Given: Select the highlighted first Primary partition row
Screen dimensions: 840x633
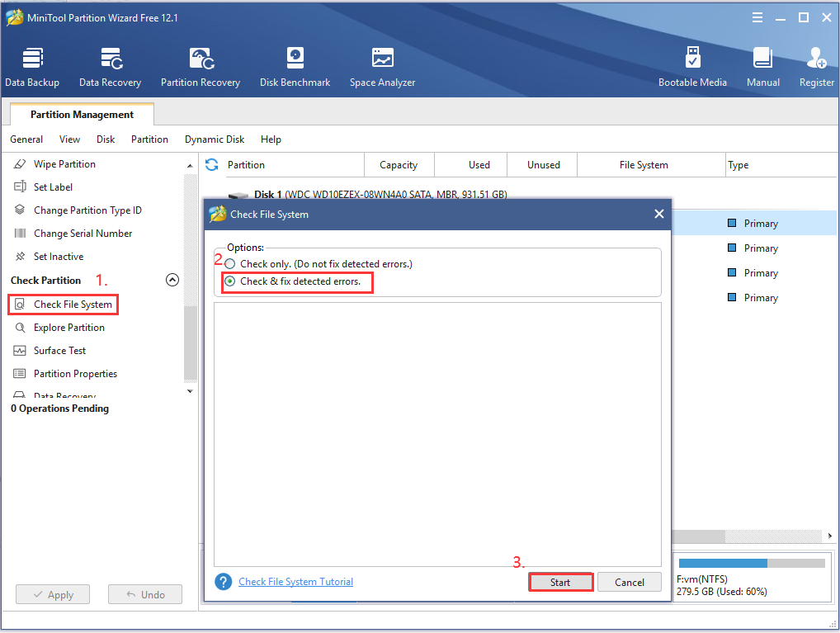Looking at the screenshot, I should point(753,223).
